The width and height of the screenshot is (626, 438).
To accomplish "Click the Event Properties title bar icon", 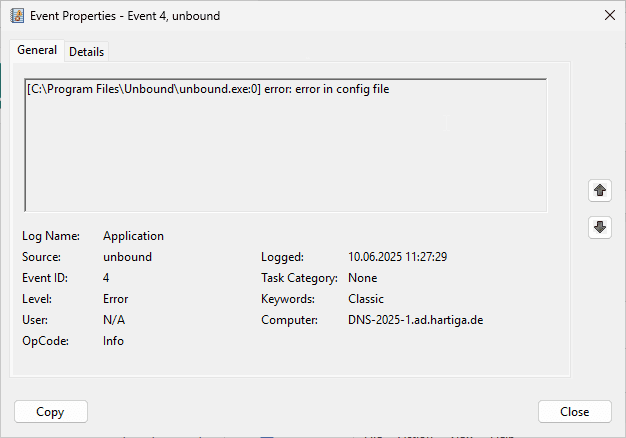I will pos(17,16).
